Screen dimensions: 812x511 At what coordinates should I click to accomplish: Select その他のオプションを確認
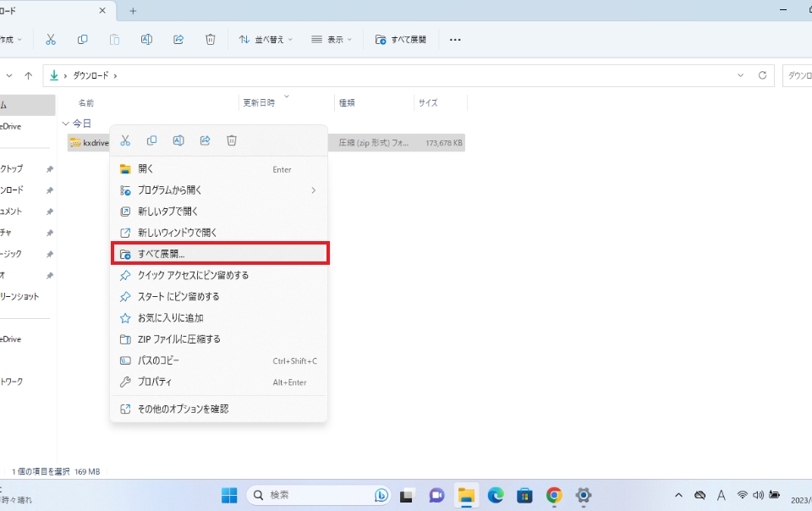[x=220, y=409]
